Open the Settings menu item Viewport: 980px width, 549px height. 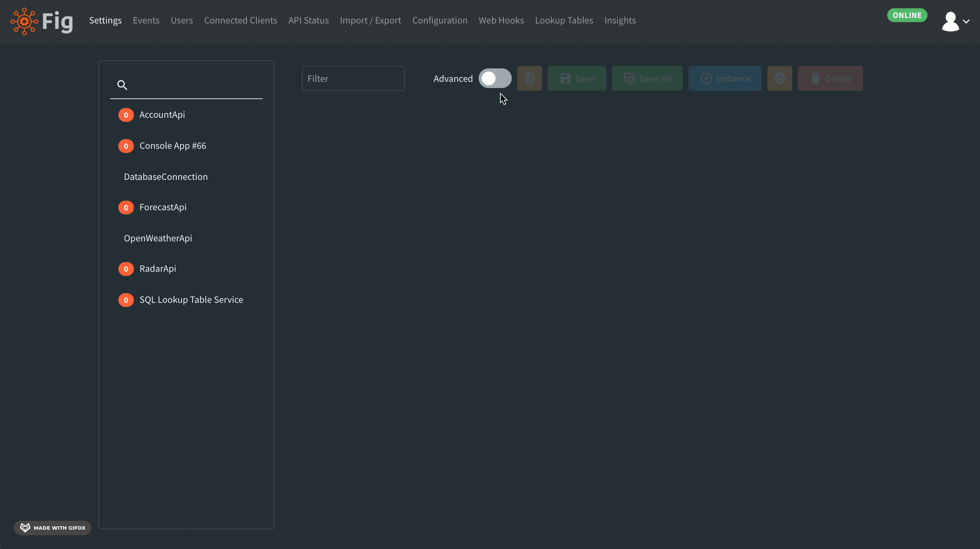[x=105, y=20]
